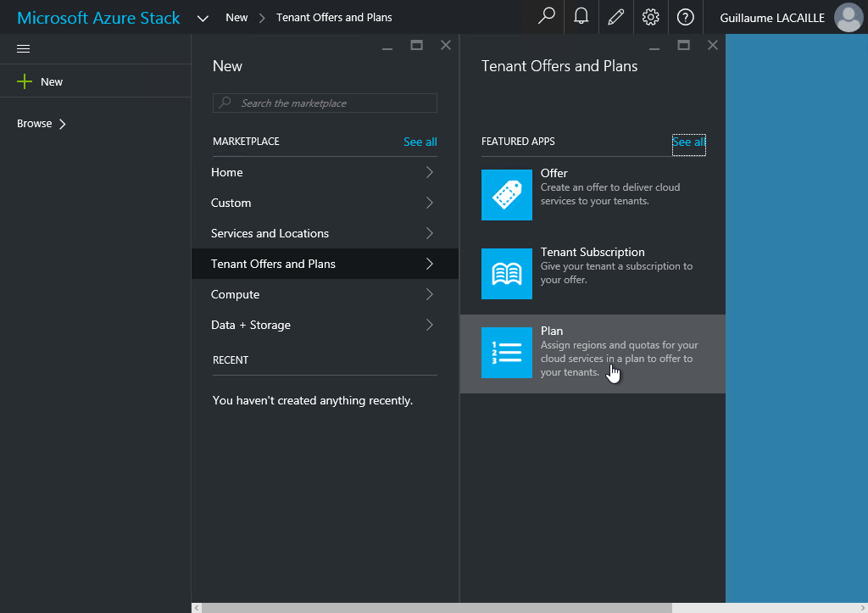Click the Plan numbered list icon tile

point(507,353)
